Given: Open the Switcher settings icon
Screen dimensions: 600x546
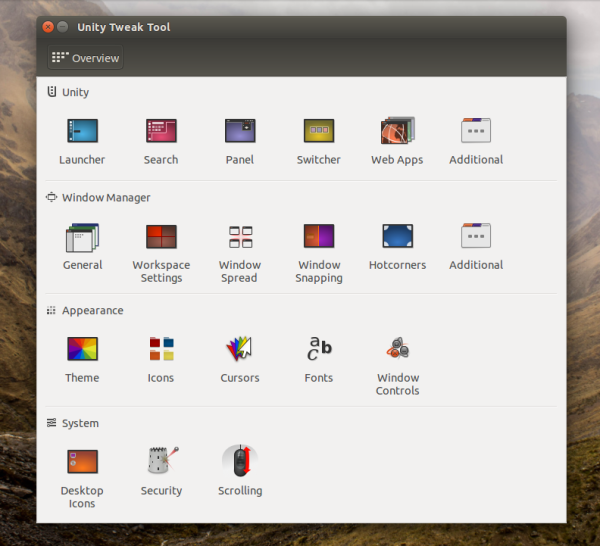Looking at the screenshot, I should tap(319, 131).
